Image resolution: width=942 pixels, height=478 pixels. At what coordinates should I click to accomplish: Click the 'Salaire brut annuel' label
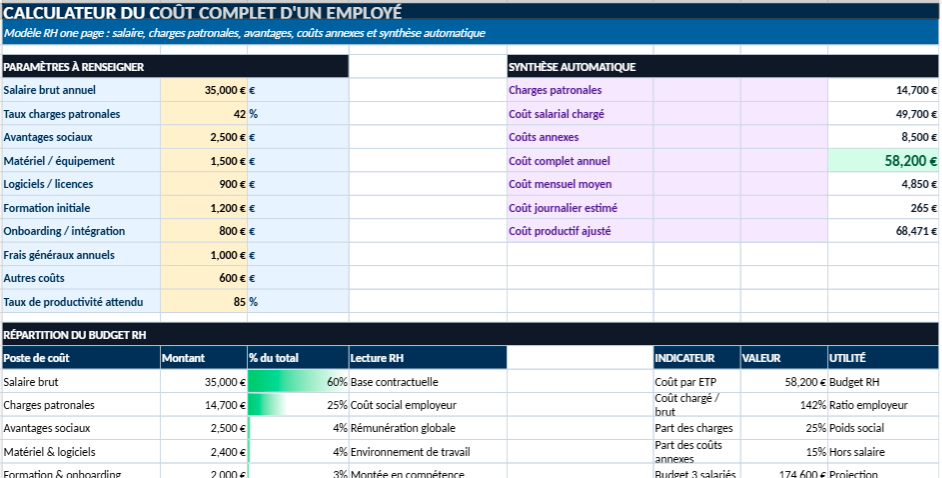click(x=49, y=90)
